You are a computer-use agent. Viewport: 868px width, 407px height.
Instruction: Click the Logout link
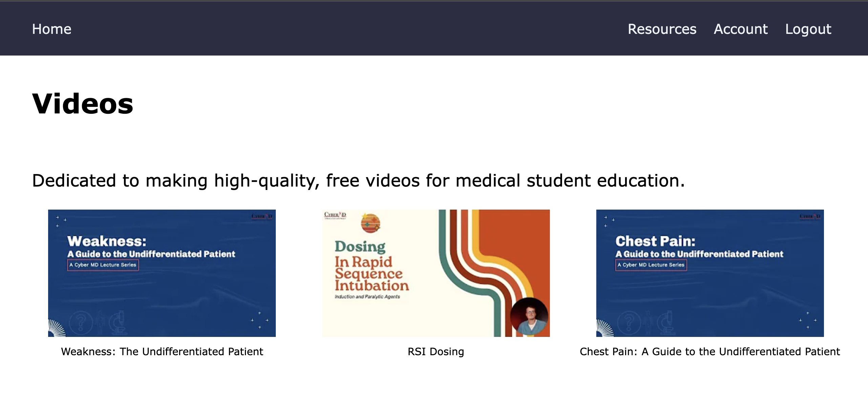pyautogui.click(x=808, y=29)
